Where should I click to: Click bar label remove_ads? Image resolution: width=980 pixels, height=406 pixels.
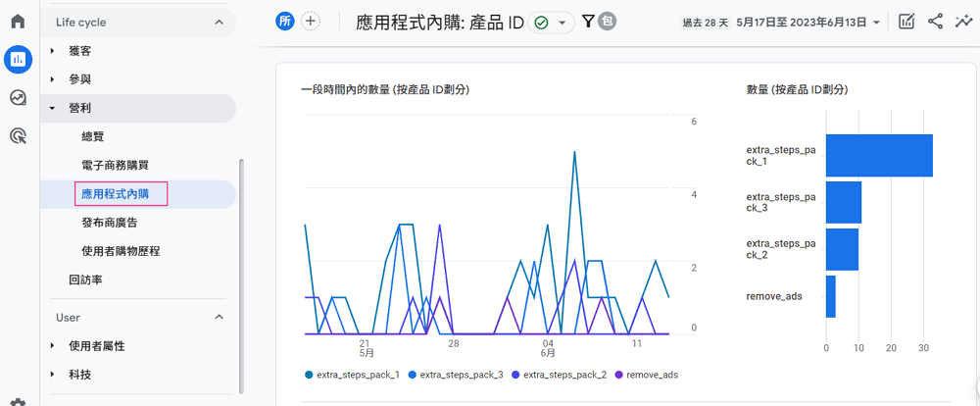point(774,296)
